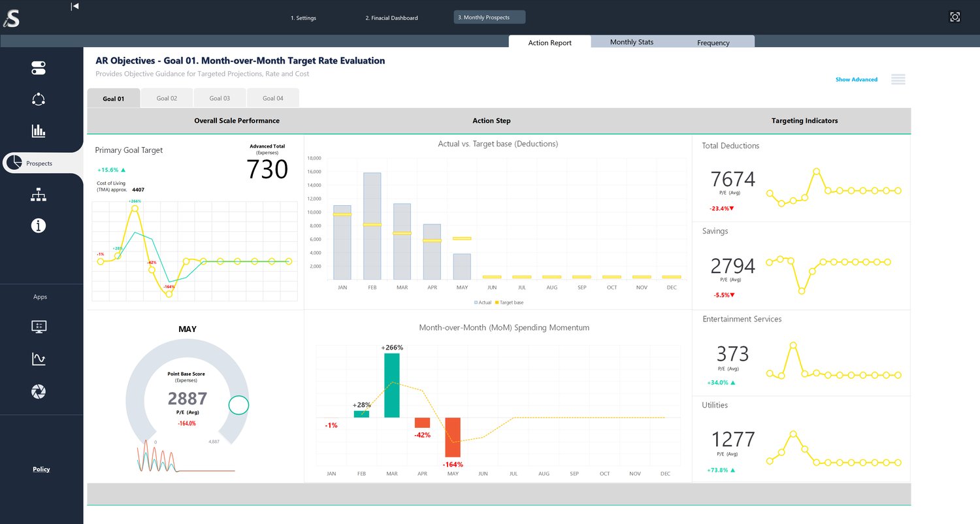Select the Goal 02 tab
980x524 pixels.
167,98
